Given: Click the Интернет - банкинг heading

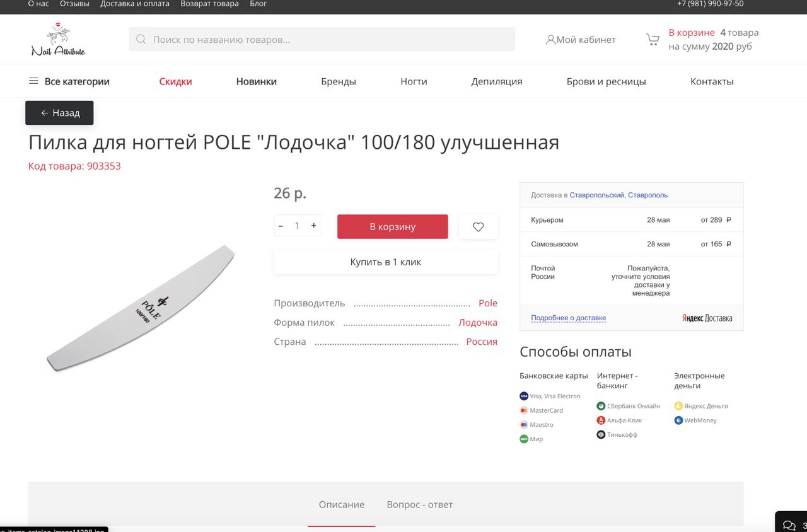Looking at the screenshot, I should point(617,381).
